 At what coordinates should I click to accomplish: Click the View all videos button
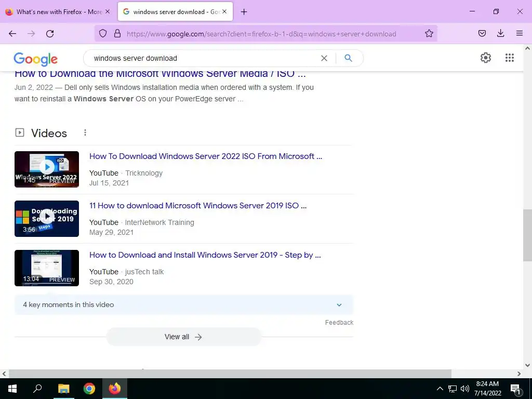(x=183, y=337)
